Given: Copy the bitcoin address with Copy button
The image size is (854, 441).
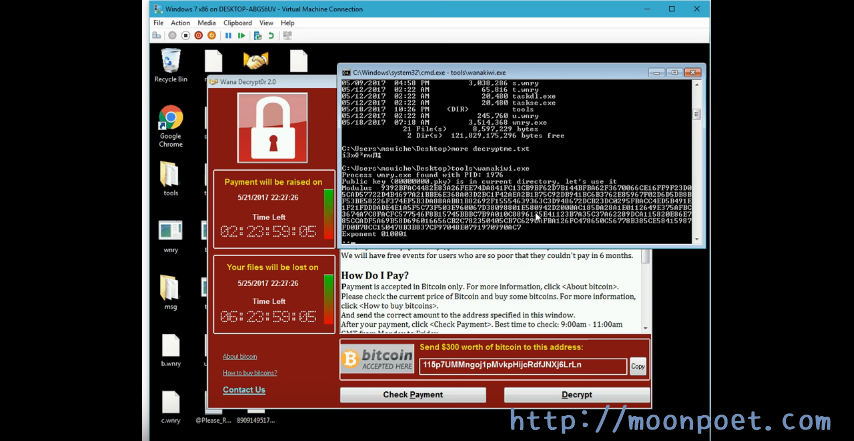Looking at the screenshot, I should (x=638, y=366).
